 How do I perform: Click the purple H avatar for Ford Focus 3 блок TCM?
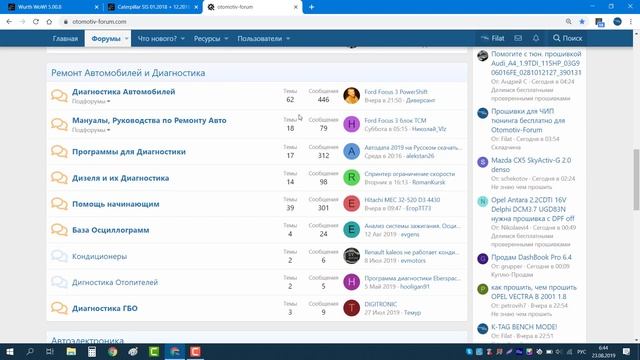(x=351, y=124)
